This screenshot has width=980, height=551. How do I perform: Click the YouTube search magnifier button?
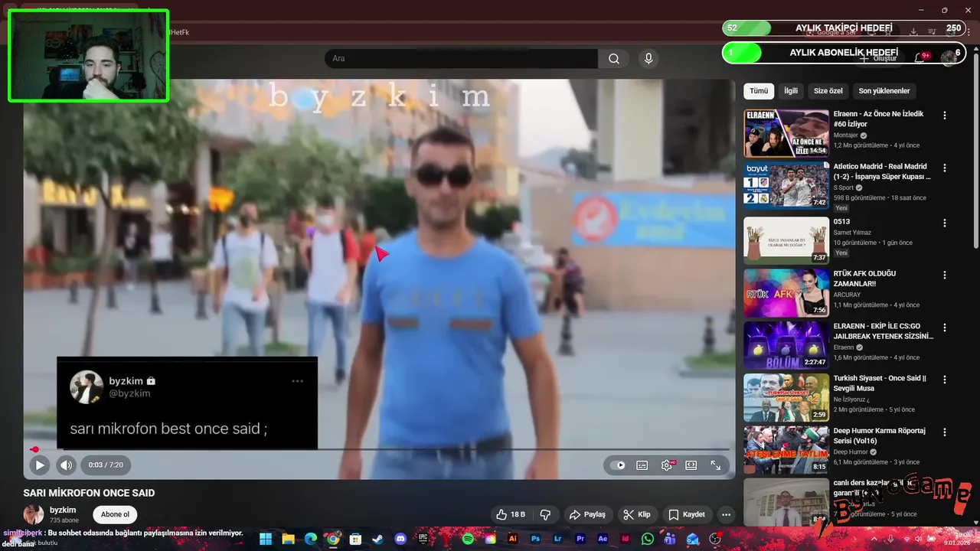pyautogui.click(x=614, y=59)
